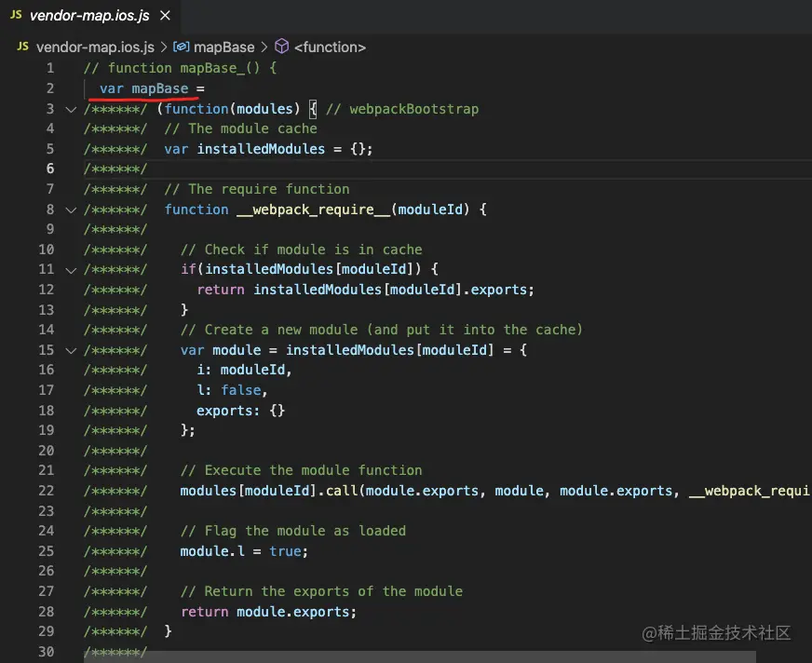812x663 pixels.
Task: Click '// Execute the module function' comment
Action: point(302,470)
